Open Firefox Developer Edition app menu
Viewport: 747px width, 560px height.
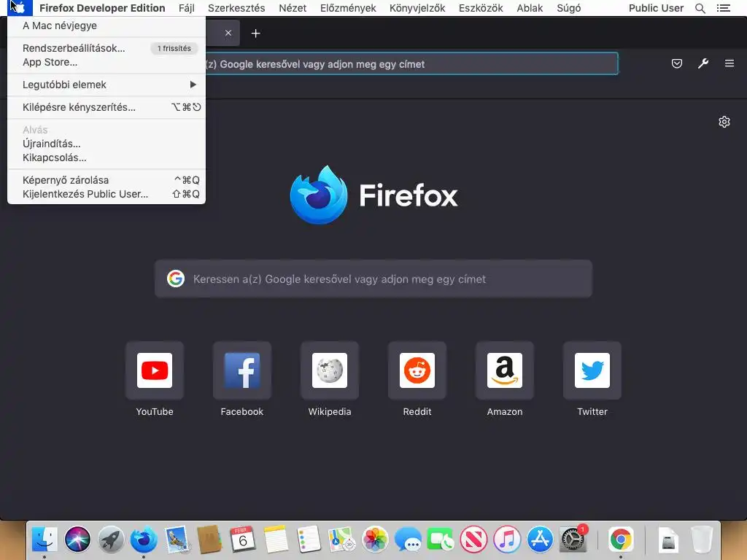click(102, 8)
